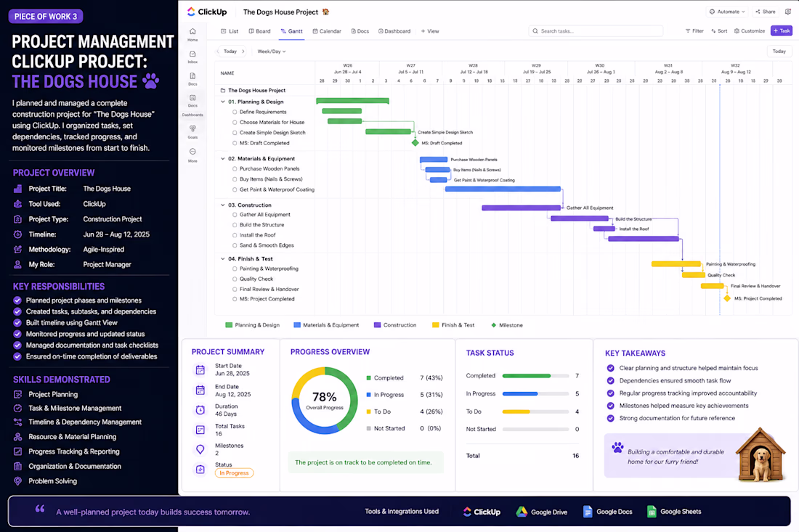Viewport: 799px width, 532px height.
Task: Click the Filter icon in toolbar
Action: [688, 31]
